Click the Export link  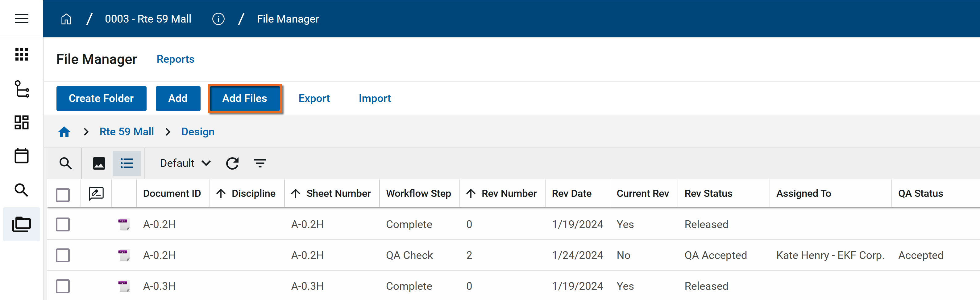point(314,98)
